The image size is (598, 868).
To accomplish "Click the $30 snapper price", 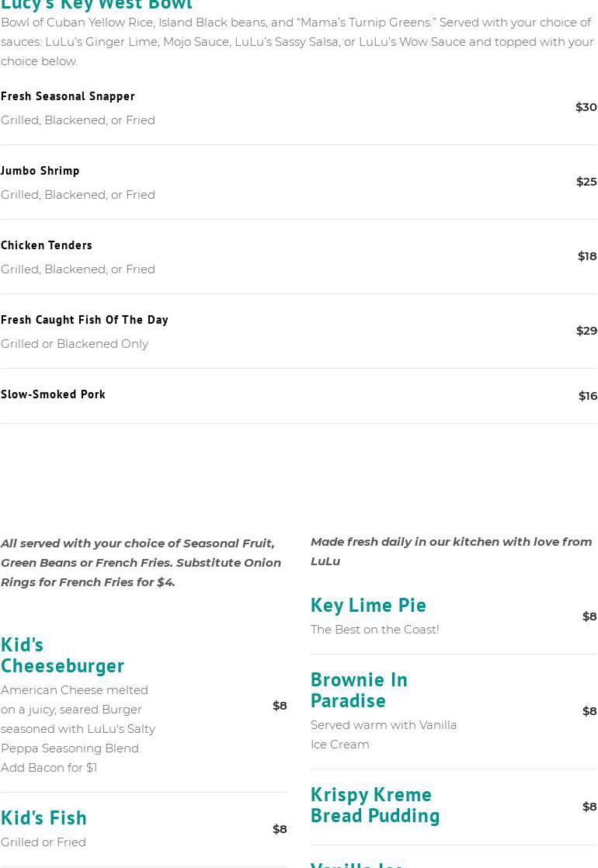I will pos(586,107).
